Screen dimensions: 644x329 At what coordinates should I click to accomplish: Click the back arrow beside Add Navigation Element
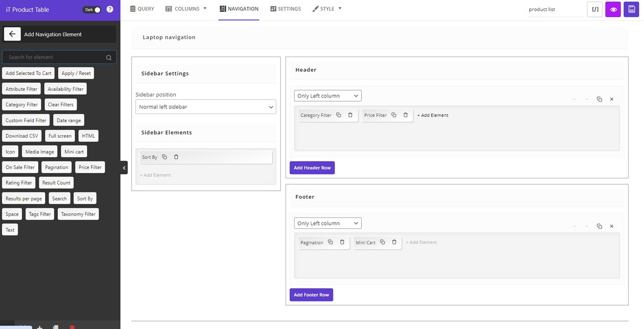click(12, 34)
